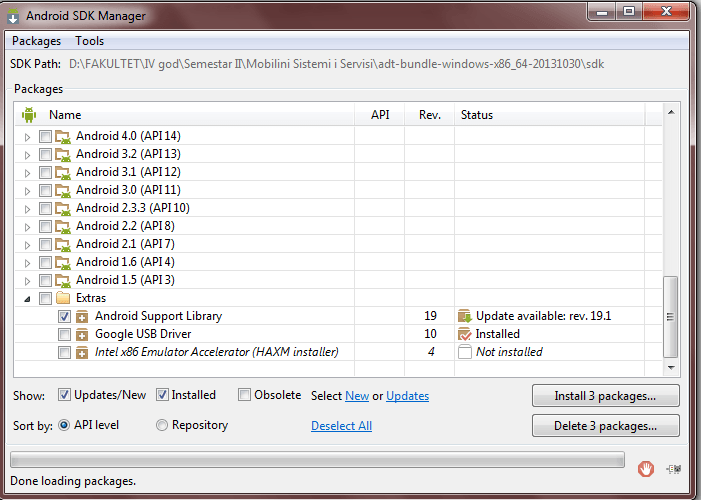The image size is (701, 500).
Task: Click the Android SDK Manager title bar icon
Action: [13, 17]
